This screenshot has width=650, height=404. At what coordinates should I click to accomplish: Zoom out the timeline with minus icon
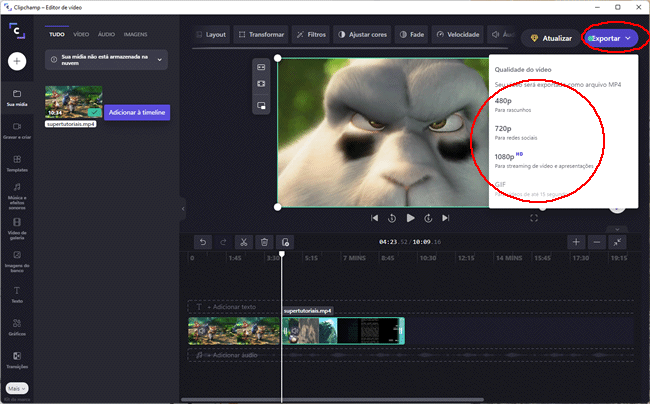coord(597,242)
